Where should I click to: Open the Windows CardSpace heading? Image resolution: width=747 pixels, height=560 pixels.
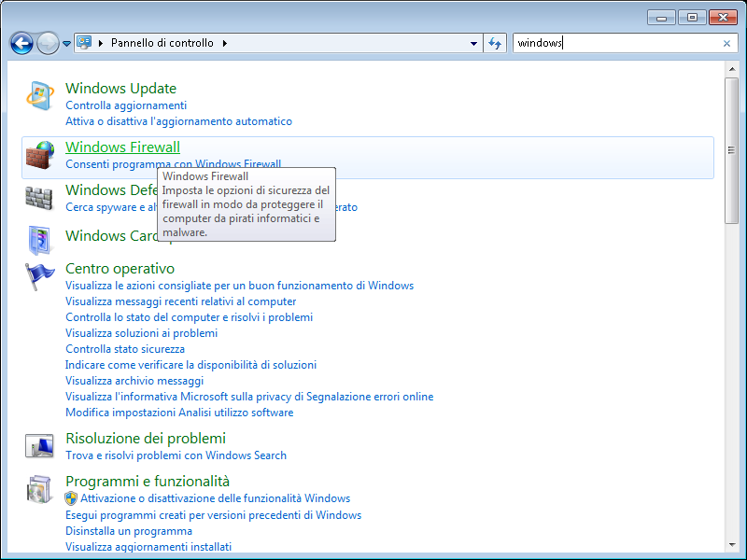tap(111, 236)
